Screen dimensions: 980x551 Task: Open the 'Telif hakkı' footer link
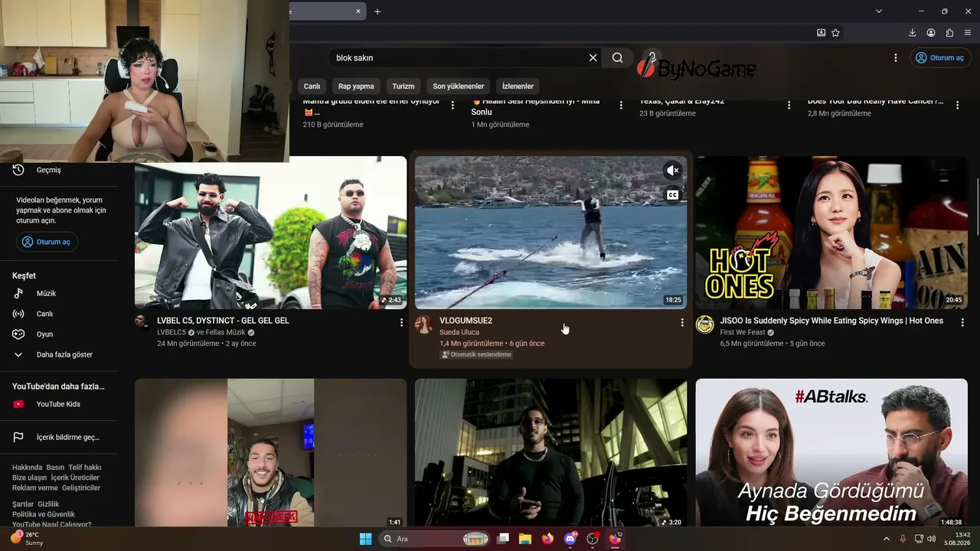point(84,468)
